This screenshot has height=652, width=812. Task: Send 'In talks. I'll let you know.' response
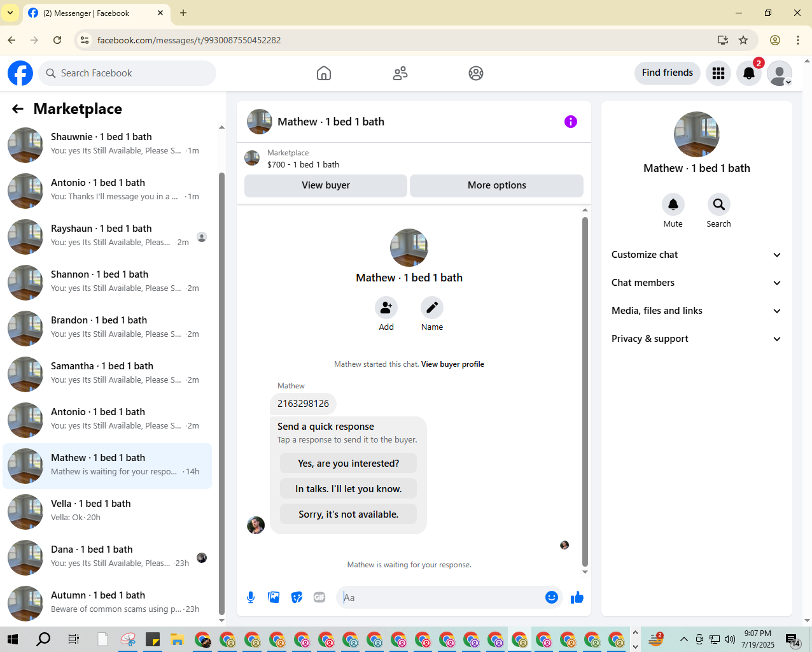349,489
